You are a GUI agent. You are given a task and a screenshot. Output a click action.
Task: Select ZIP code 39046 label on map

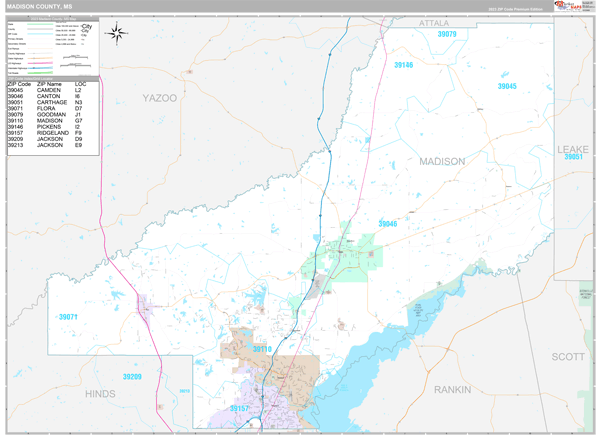pos(387,224)
